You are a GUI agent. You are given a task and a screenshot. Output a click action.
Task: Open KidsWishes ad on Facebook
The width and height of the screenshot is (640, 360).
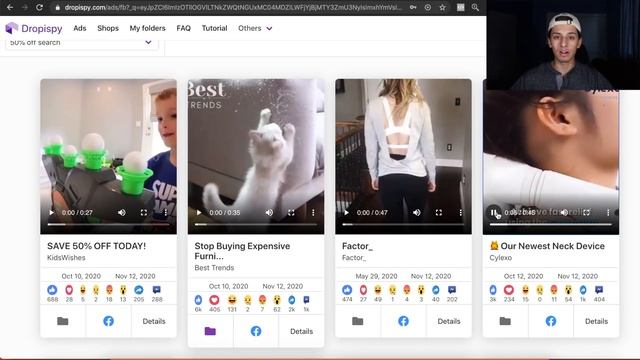109,321
